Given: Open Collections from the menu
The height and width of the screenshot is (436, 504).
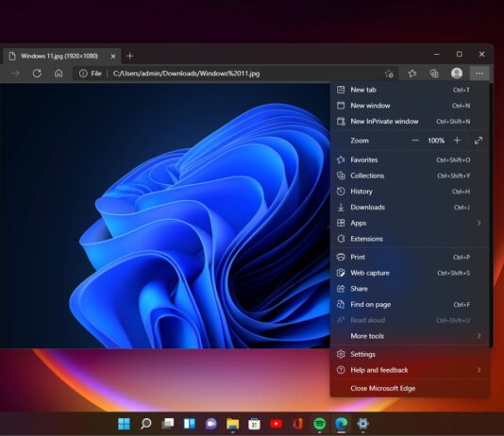Looking at the screenshot, I should tap(410, 176).
